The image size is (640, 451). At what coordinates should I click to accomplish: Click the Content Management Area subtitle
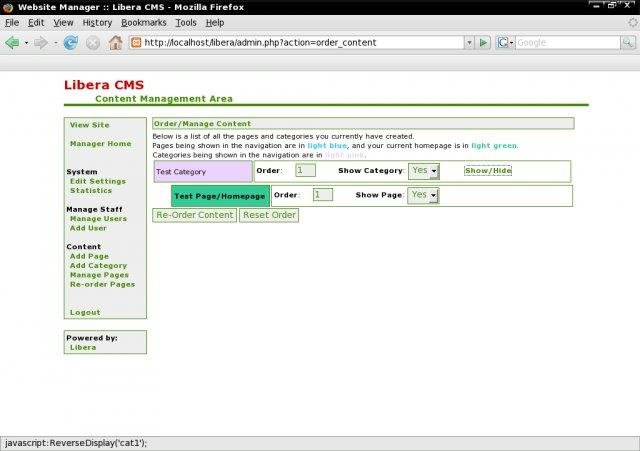click(x=164, y=99)
